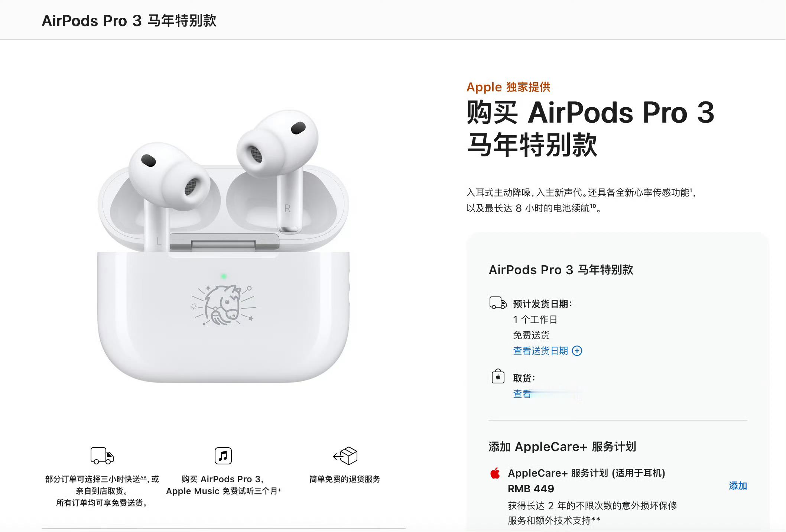Click the AirPods Pro 3 product image

(x=223, y=245)
